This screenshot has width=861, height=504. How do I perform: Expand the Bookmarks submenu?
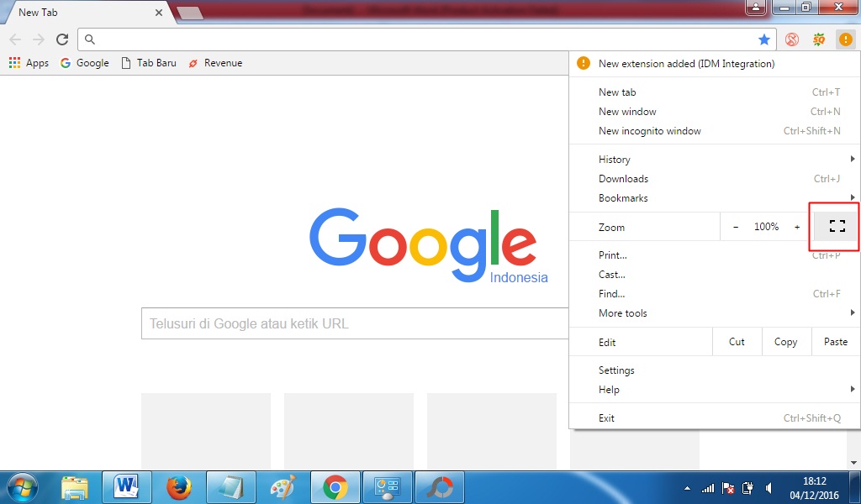(x=623, y=197)
